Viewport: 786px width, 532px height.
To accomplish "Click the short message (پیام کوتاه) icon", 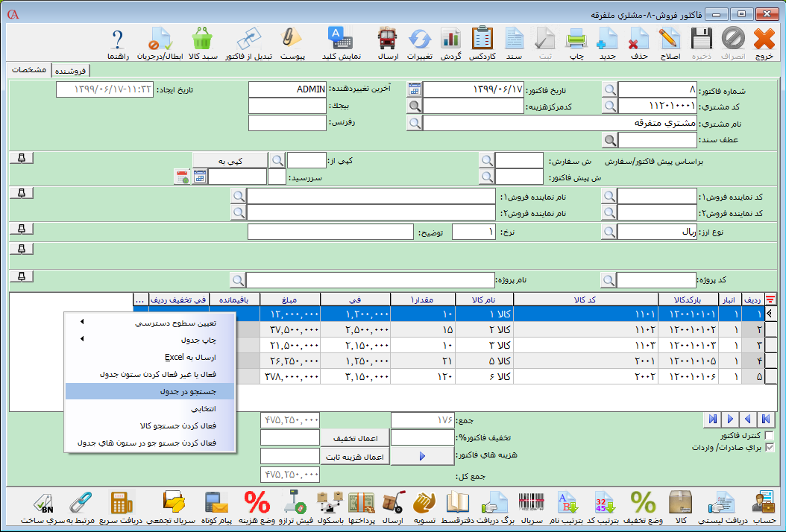I will [x=215, y=507].
